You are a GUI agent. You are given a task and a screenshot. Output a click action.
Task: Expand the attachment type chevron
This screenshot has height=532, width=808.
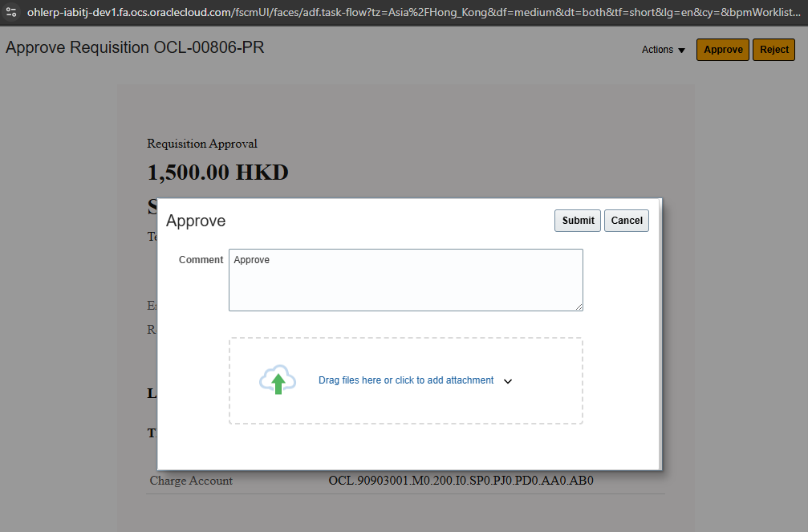[508, 380]
